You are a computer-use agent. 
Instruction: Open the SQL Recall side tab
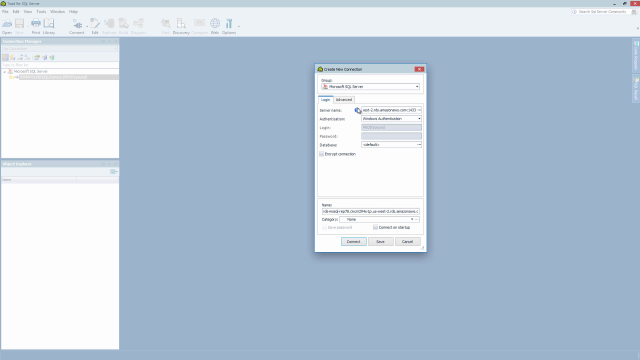coord(636,88)
